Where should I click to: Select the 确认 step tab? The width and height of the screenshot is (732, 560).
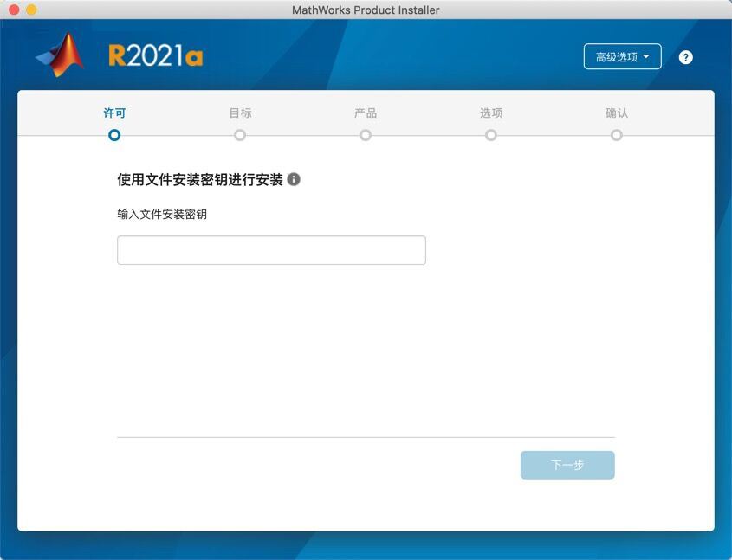[x=617, y=113]
